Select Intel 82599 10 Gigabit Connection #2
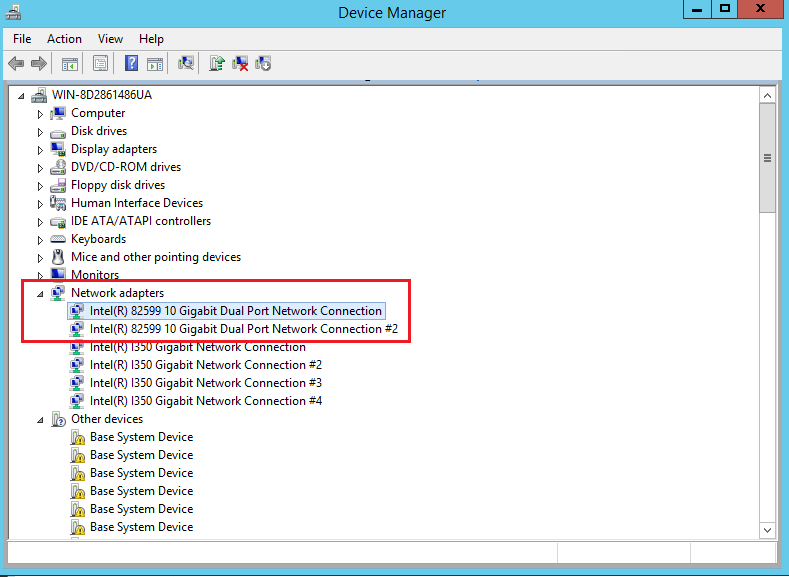 click(244, 329)
